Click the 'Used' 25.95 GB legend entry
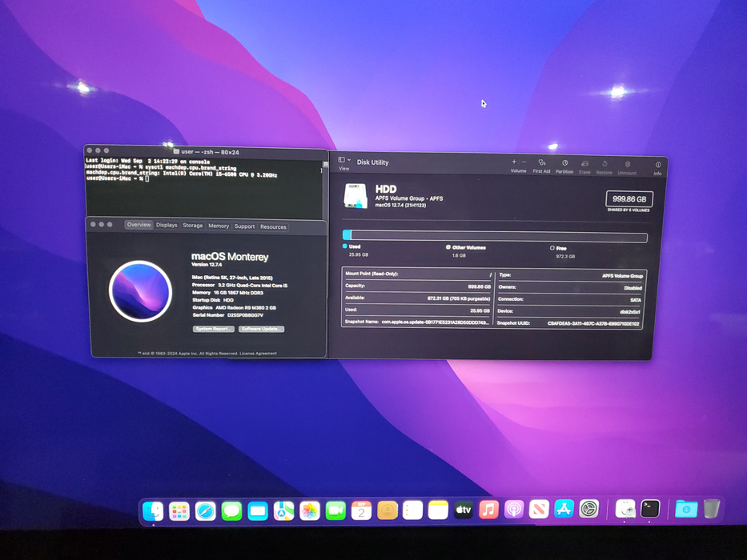Viewport: 747px width, 560px height. click(355, 250)
